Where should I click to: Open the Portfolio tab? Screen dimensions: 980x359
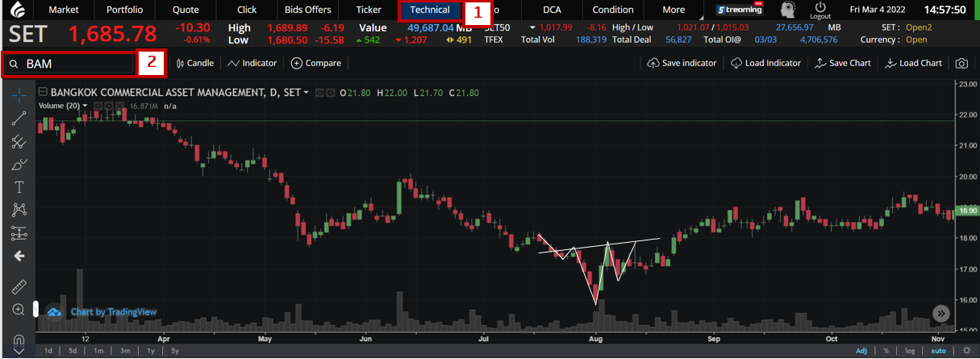coord(124,10)
